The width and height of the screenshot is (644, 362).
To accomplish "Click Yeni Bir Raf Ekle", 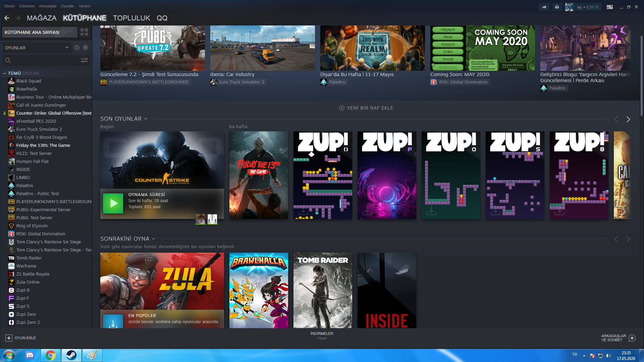I will (366, 108).
